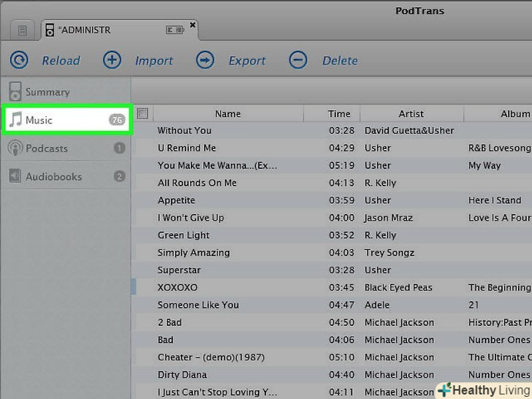Image resolution: width=532 pixels, height=399 pixels.
Task: Sort songs by Time column header
Action: tap(339, 114)
